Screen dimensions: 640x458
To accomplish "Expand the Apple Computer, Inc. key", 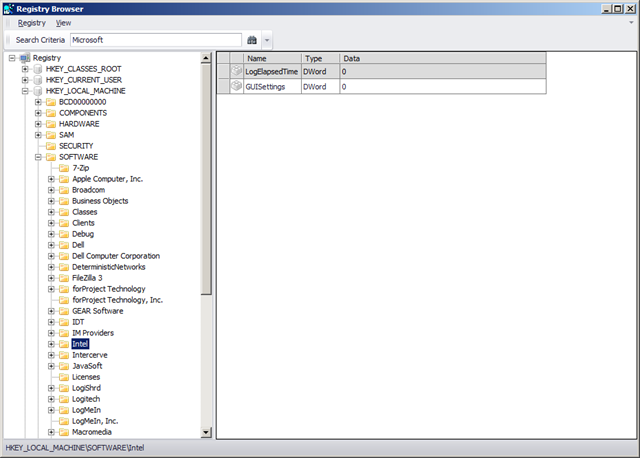I will [51, 179].
